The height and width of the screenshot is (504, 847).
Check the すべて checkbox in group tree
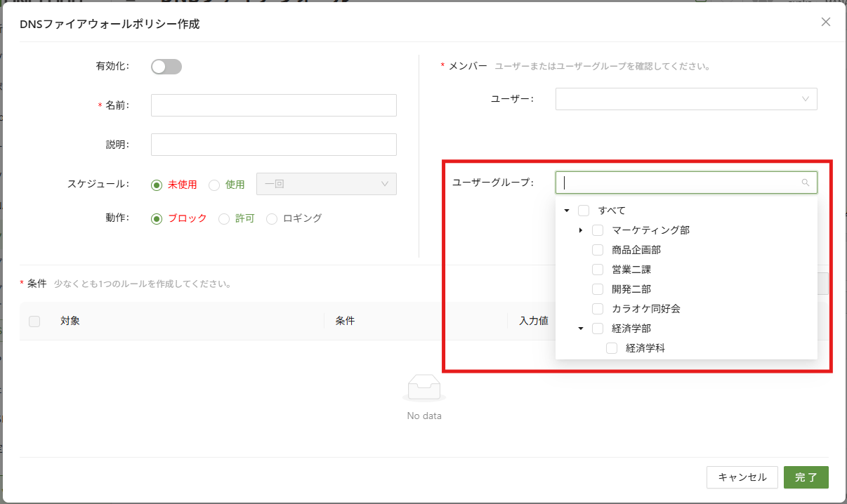click(x=584, y=211)
